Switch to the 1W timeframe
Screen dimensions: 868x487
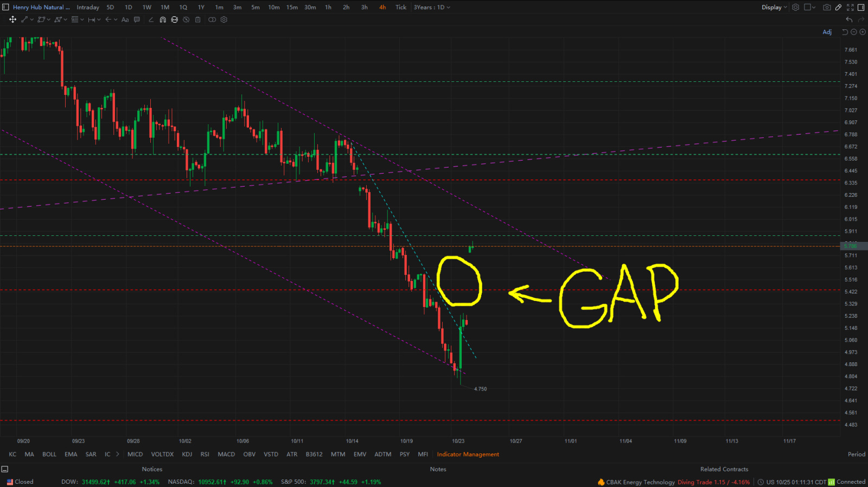147,7
